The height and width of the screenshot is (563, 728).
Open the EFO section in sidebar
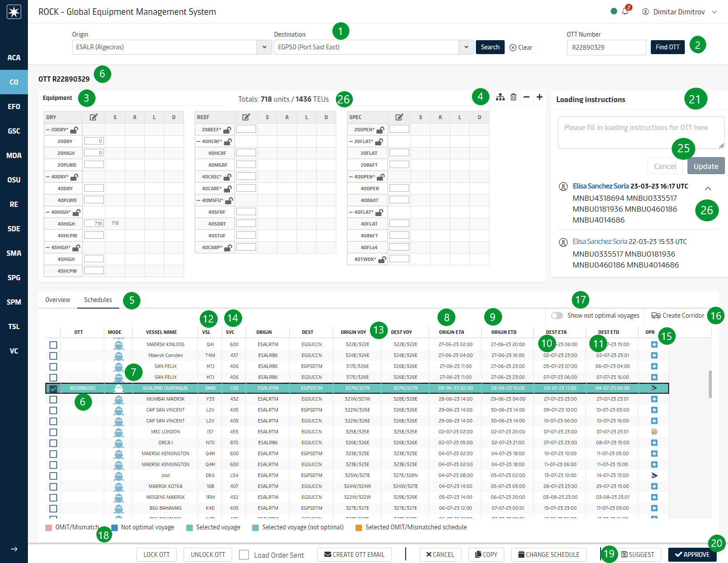click(14, 106)
